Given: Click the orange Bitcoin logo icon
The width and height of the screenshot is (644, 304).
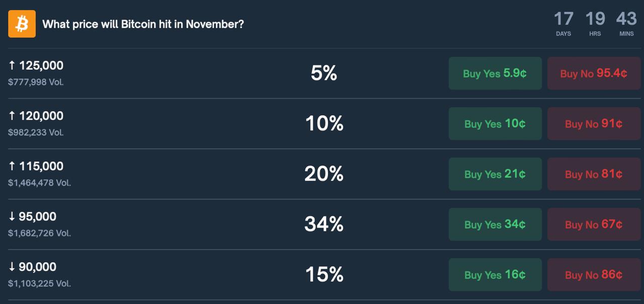Looking at the screenshot, I should click(22, 24).
